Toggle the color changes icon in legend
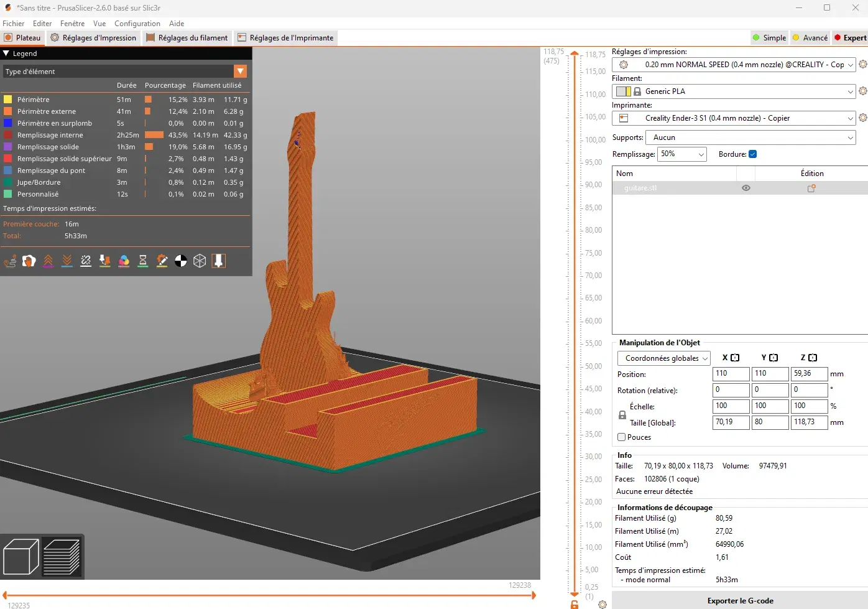 tap(124, 261)
